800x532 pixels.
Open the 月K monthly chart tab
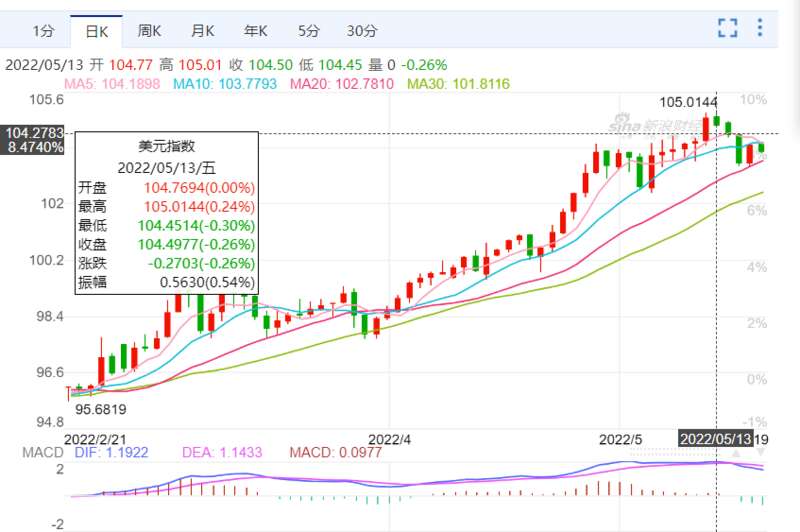(203, 31)
